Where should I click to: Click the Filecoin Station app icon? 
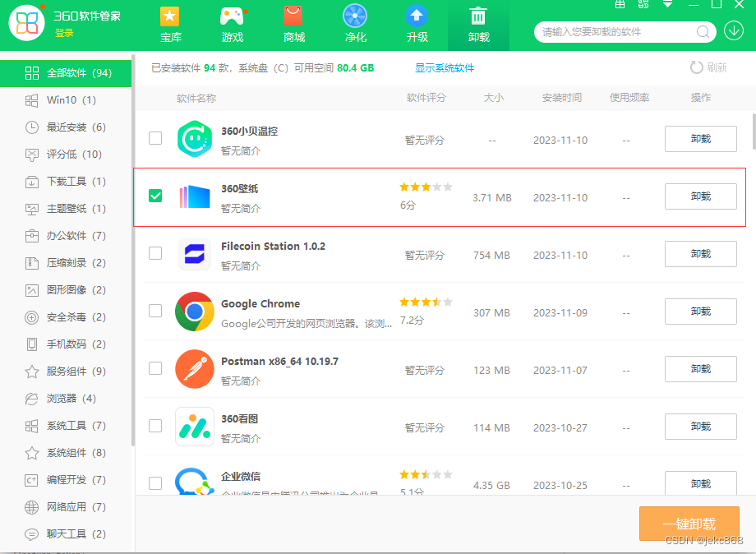194,254
